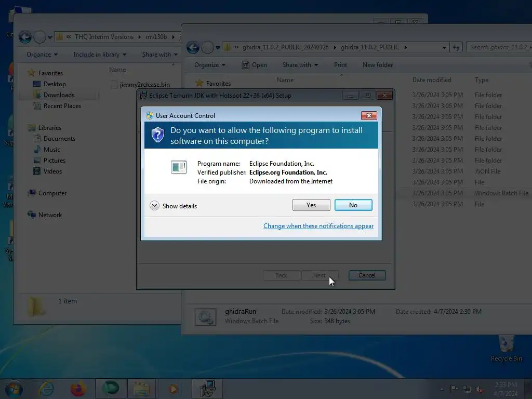
Task: Open Recycle Bin on desktop
Action: tap(506, 349)
